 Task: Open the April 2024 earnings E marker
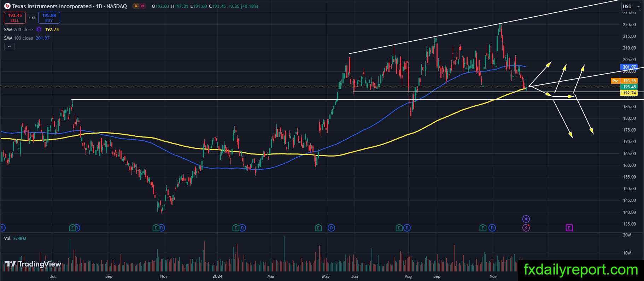click(x=318, y=228)
